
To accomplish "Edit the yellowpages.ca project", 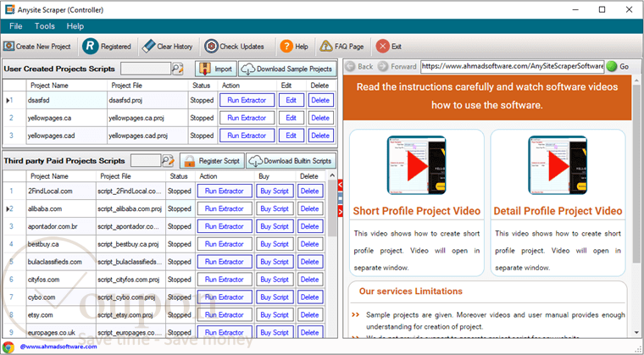I will pyautogui.click(x=291, y=118).
